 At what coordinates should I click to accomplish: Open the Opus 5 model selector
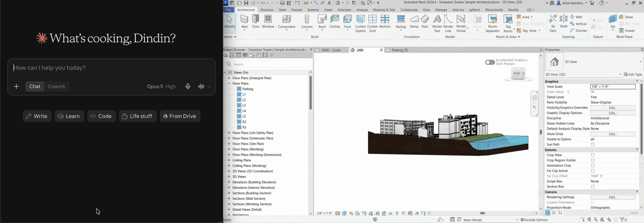[161, 86]
